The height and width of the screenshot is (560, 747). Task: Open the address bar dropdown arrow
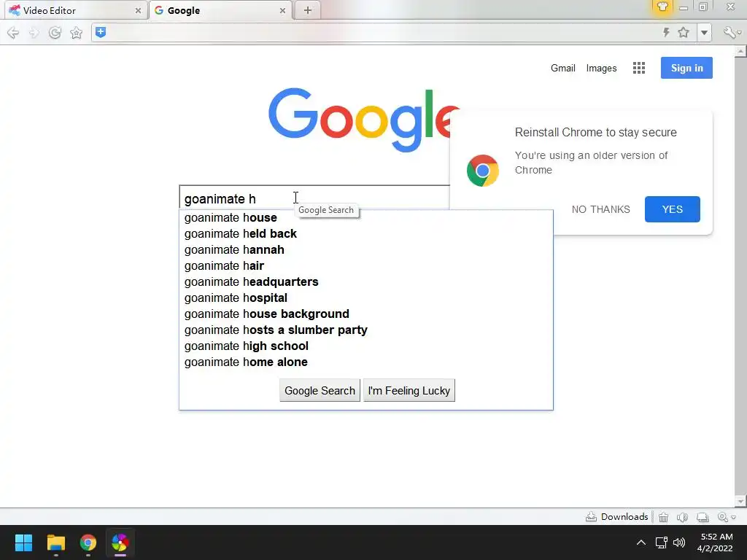(x=704, y=33)
